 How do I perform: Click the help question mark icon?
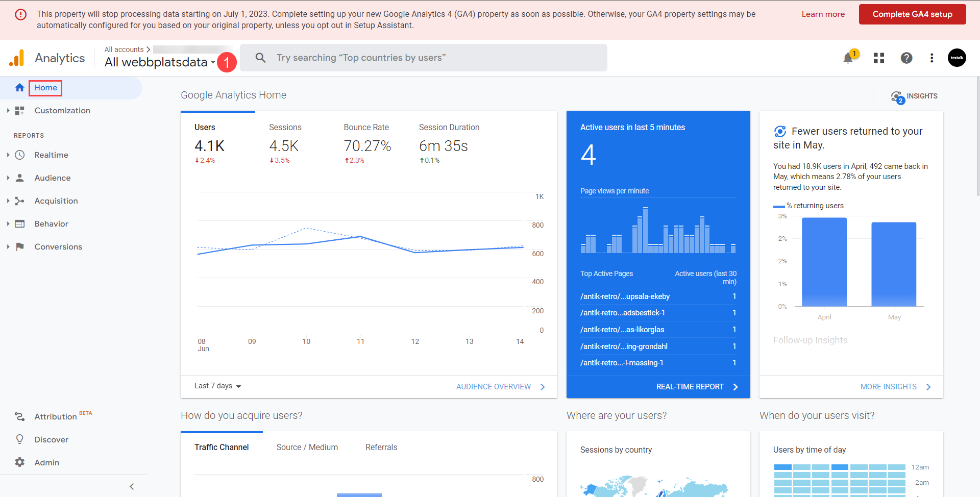tap(906, 58)
